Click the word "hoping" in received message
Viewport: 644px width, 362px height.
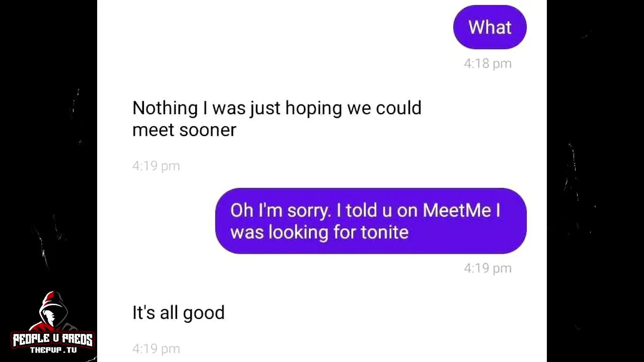click(314, 108)
